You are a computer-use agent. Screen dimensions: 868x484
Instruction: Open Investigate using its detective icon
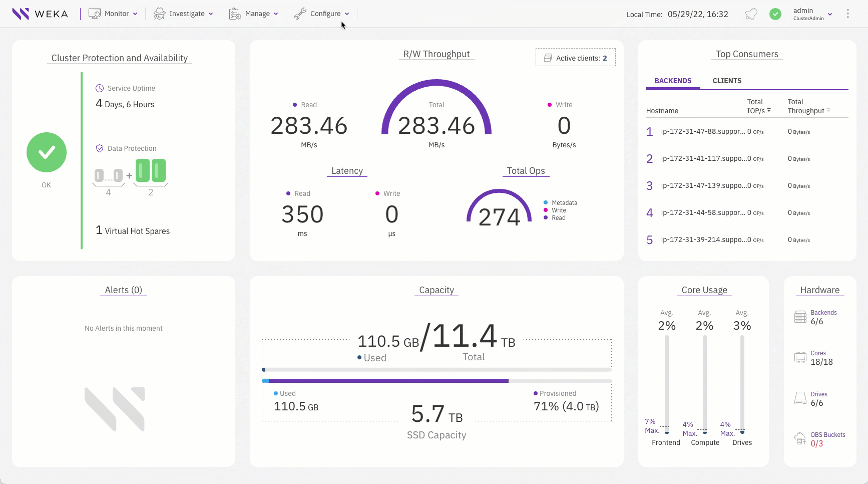tap(159, 14)
